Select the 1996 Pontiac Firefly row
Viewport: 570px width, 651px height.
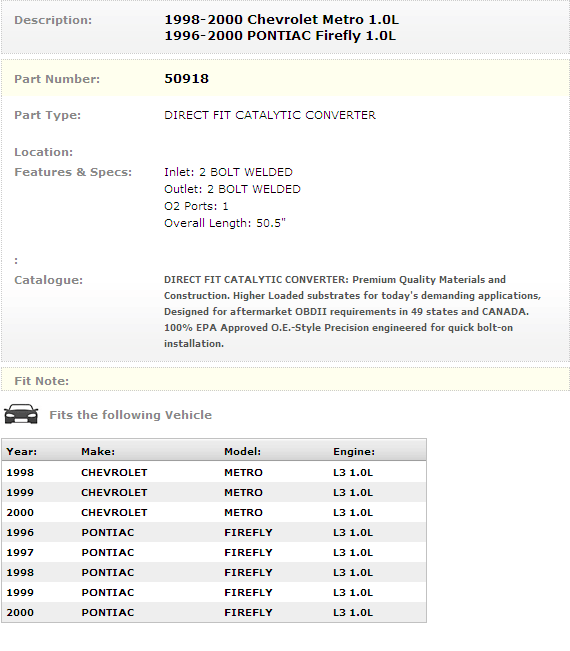click(214, 532)
